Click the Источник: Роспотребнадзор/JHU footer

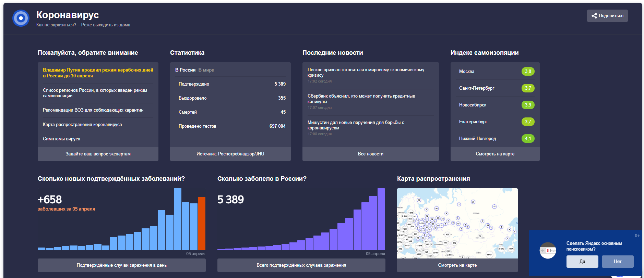(230, 154)
